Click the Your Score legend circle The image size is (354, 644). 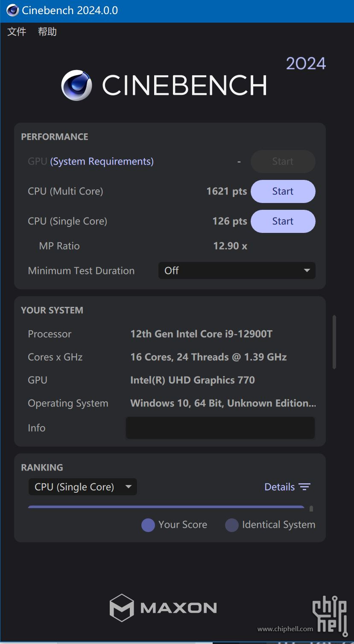(x=148, y=525)
